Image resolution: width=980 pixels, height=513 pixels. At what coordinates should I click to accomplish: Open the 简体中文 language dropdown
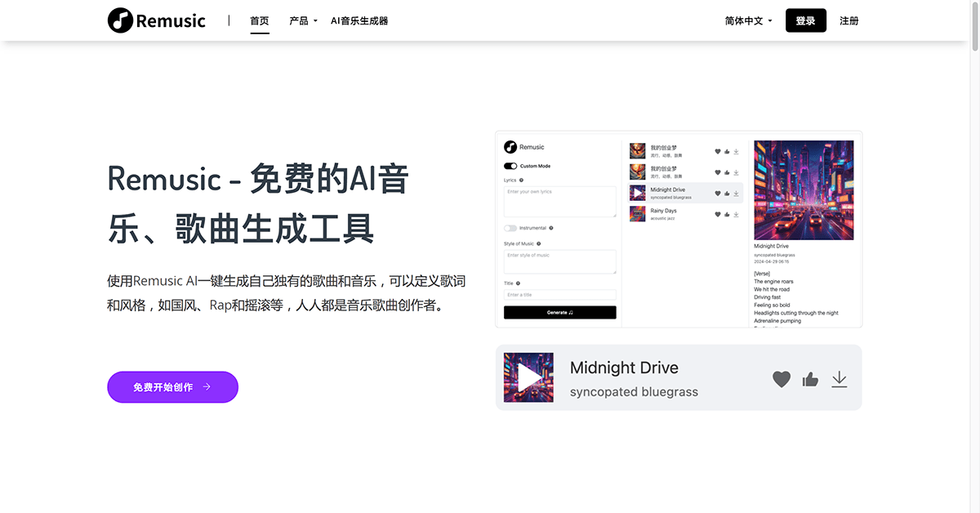pyautogui.click(x=748, y=20)
